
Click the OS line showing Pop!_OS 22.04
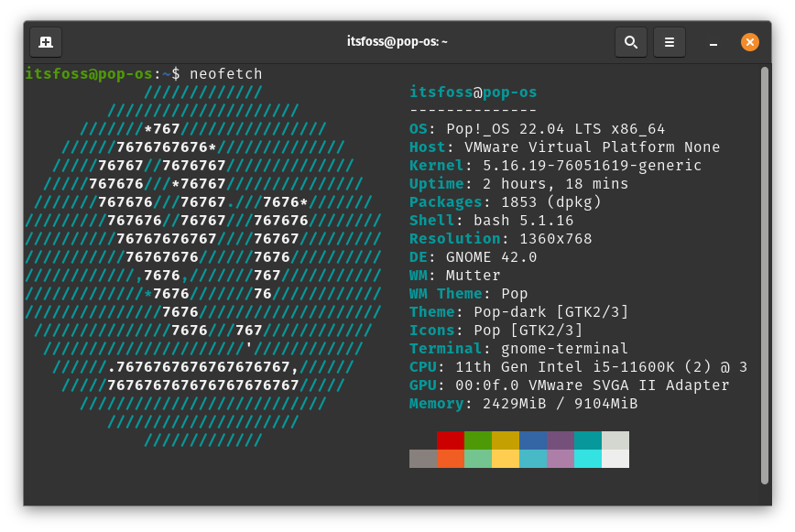click(x=537, y=129)
